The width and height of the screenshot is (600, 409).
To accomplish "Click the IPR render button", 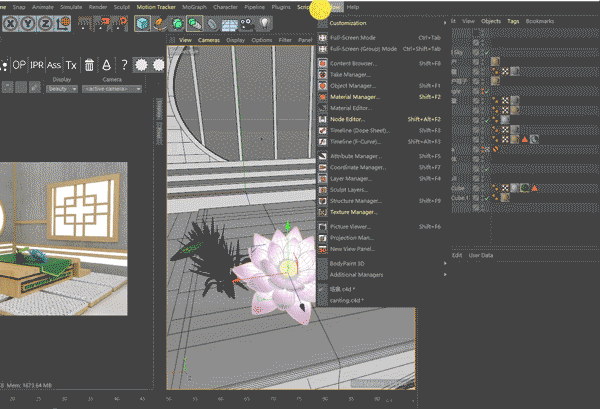I will coord(37,65).
